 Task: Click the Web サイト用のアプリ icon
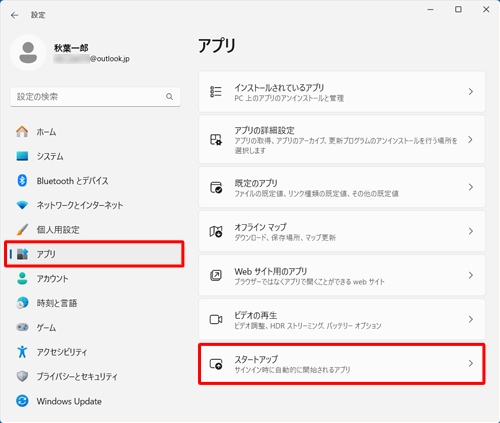point(216,275)
